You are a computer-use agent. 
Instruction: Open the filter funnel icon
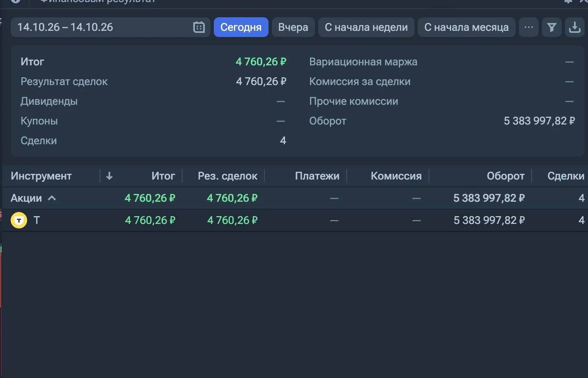(x=552, y=27)
